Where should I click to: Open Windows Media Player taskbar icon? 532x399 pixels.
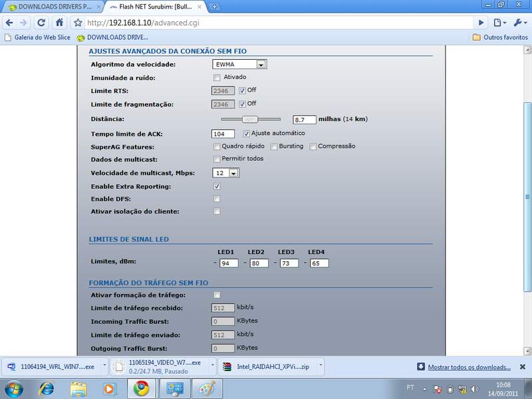[109, 389]
